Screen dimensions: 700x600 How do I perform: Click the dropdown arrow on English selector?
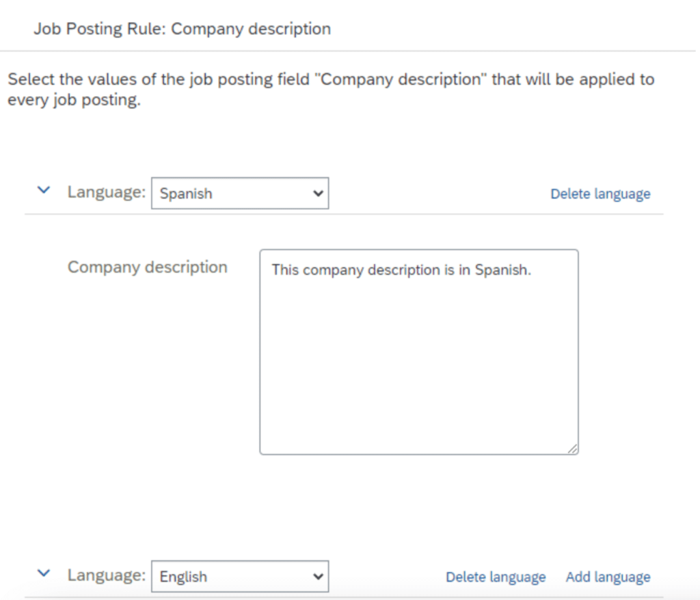pos(319,576)
